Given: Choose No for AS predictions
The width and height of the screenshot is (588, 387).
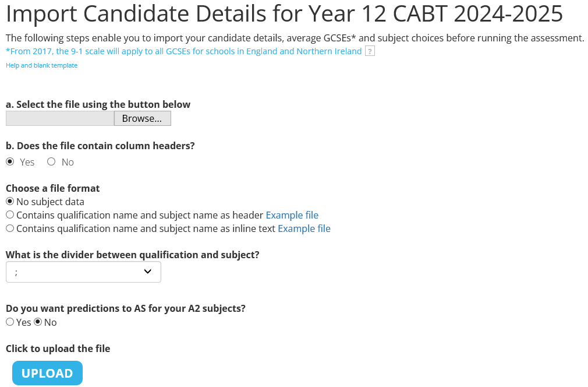Looking at the screenshot, I should (38, 322).
